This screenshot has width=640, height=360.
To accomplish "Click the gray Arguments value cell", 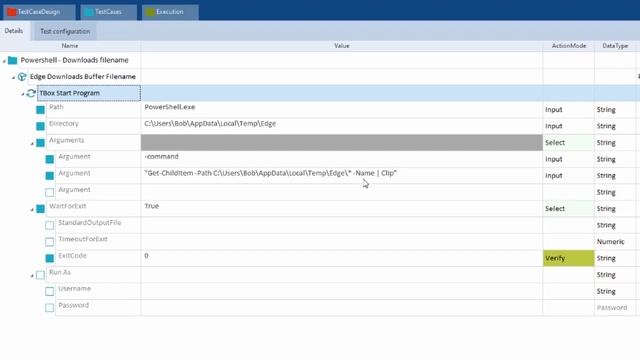I will coord(342,142).
